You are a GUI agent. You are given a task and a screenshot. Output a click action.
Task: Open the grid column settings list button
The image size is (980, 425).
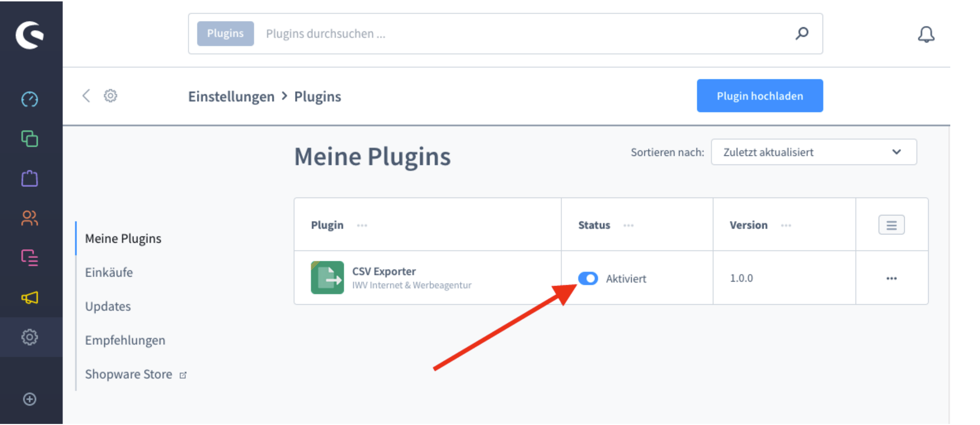click(x=892, y=225)
